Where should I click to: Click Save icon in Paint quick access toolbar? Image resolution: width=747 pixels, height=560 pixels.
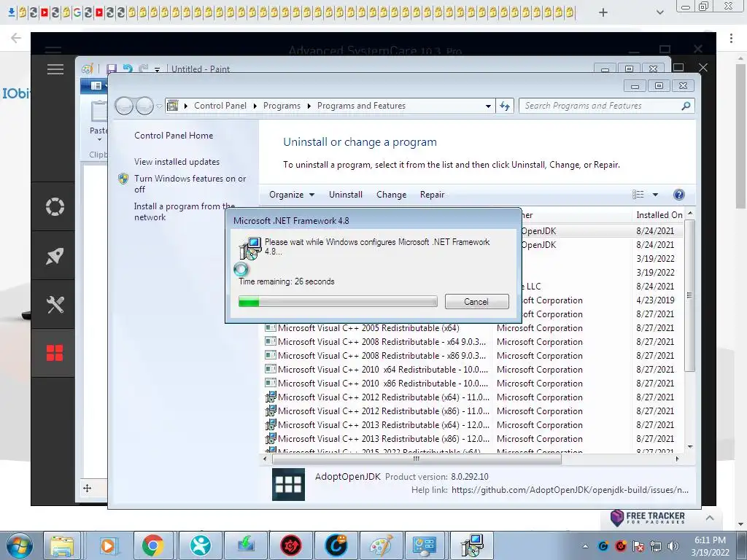click(112, 69)
